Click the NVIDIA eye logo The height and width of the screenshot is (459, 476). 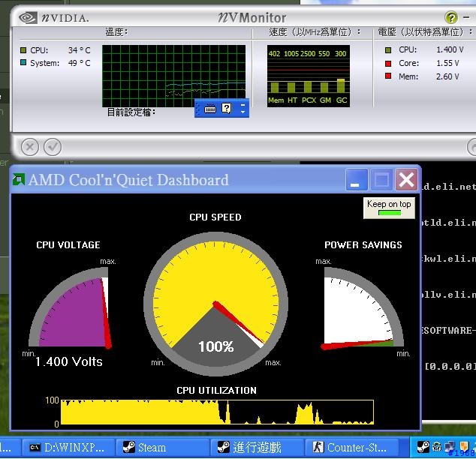click(x=28, y=17)
